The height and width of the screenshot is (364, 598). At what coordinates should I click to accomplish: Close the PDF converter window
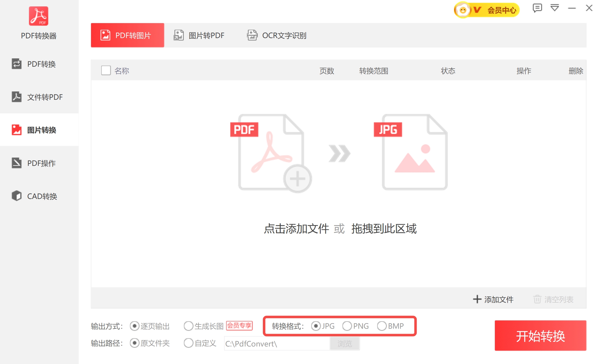[x=589, y=8]
